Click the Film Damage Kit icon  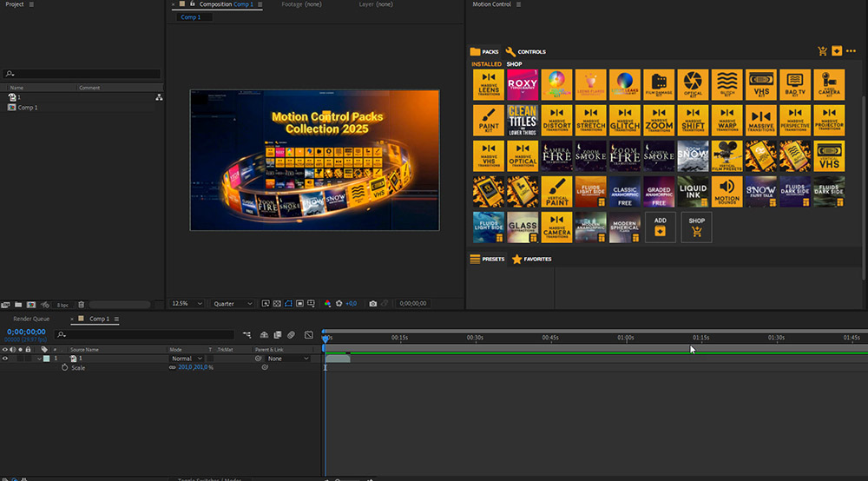(x=659, y=85)
